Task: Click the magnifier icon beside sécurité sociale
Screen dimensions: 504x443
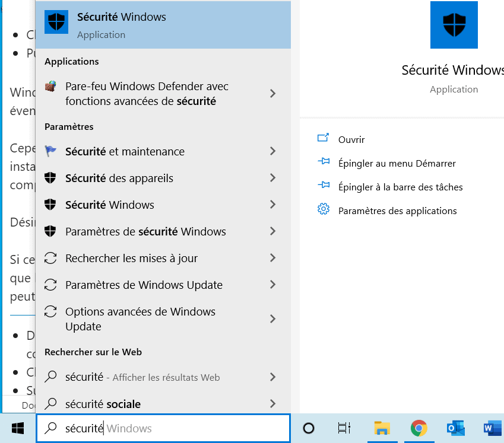Action: click(50, 403)
